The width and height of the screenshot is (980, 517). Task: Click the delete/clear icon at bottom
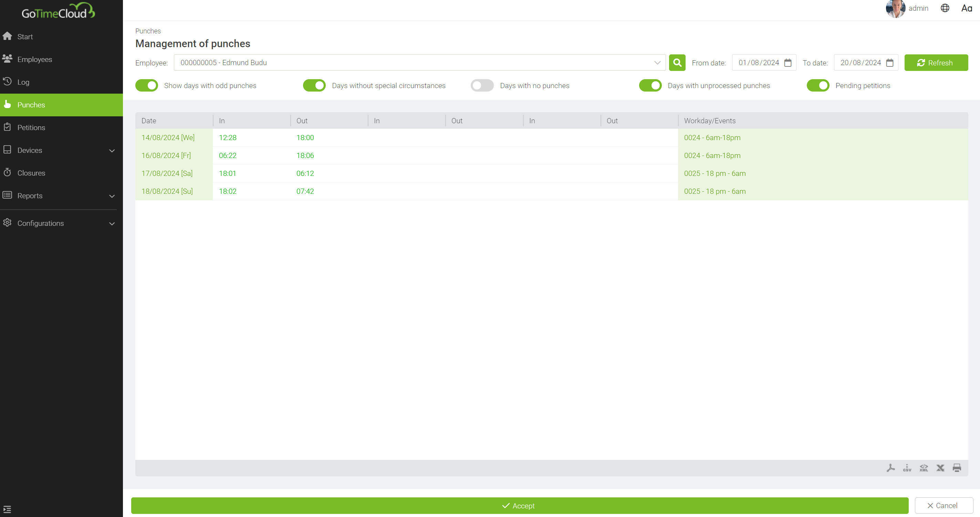pos(941,468)
